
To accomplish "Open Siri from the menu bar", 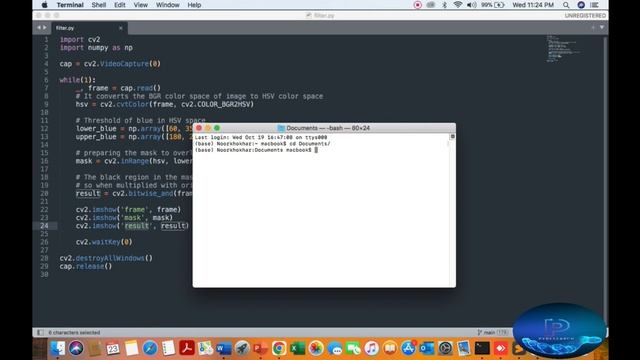I will 581,5.
